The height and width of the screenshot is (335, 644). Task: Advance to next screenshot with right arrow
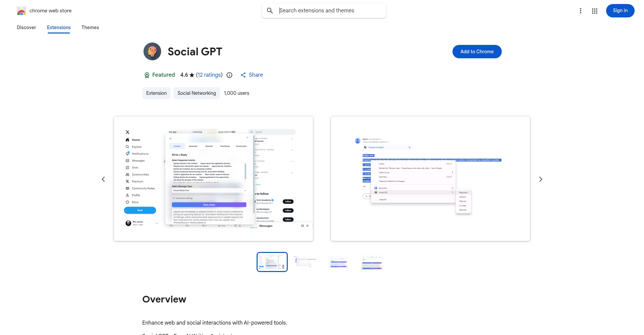coord(540,179)
